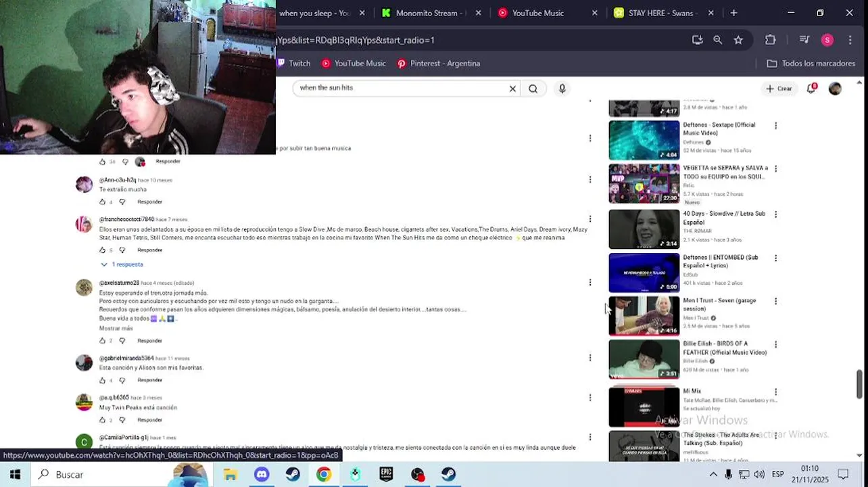Open more options for Men I Trust video
Viewport: 868px width, 487px height.
775,302
